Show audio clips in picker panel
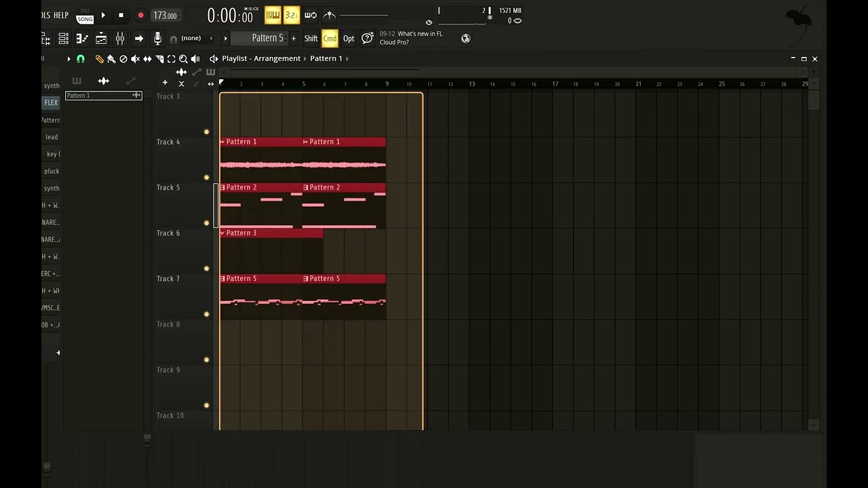This screenshot has width=868, height=488. [104, 81]
